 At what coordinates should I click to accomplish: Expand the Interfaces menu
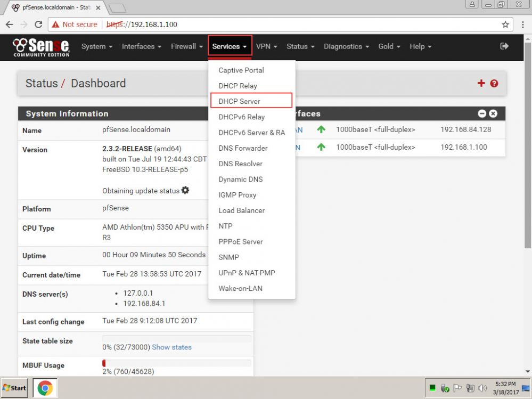tap(142, 46)
